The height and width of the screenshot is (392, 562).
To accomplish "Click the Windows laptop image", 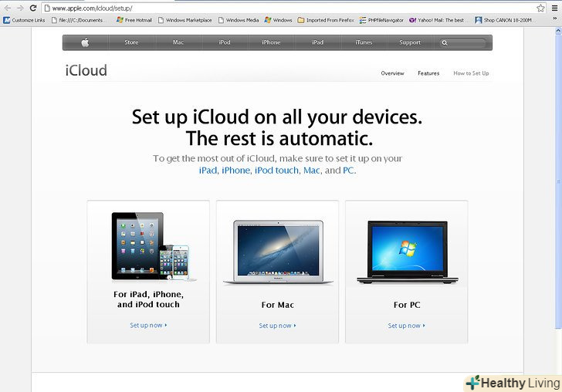I will pos(408,252).
